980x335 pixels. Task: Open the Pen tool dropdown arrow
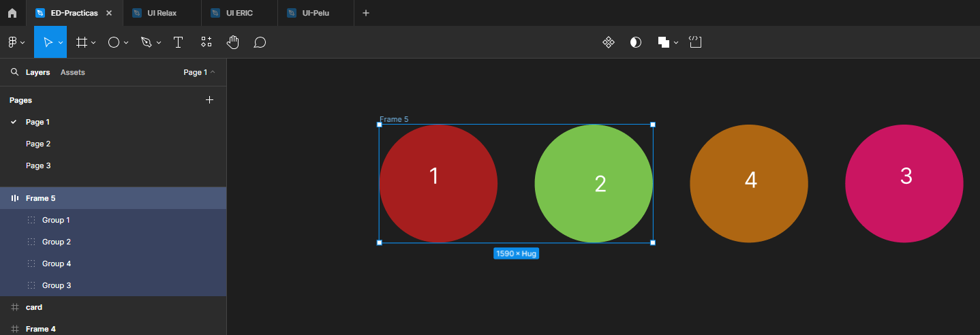click(x=159, y=42)
